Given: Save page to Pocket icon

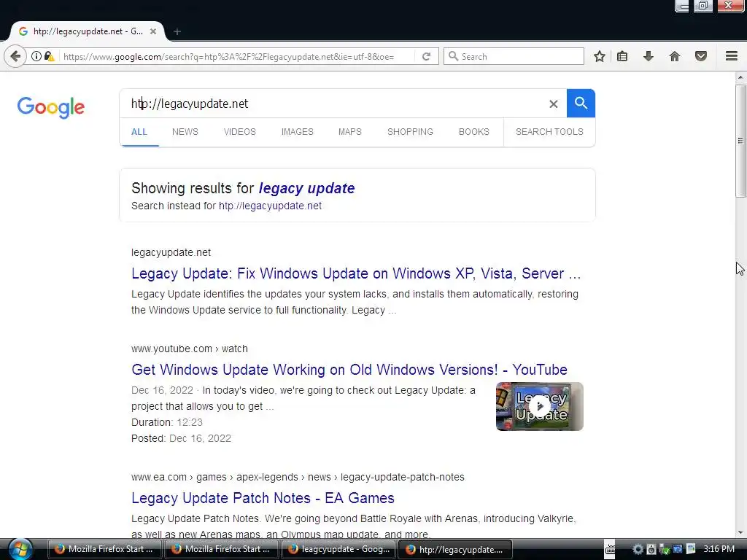Looking at the screenshot, I should click(701, 56).
